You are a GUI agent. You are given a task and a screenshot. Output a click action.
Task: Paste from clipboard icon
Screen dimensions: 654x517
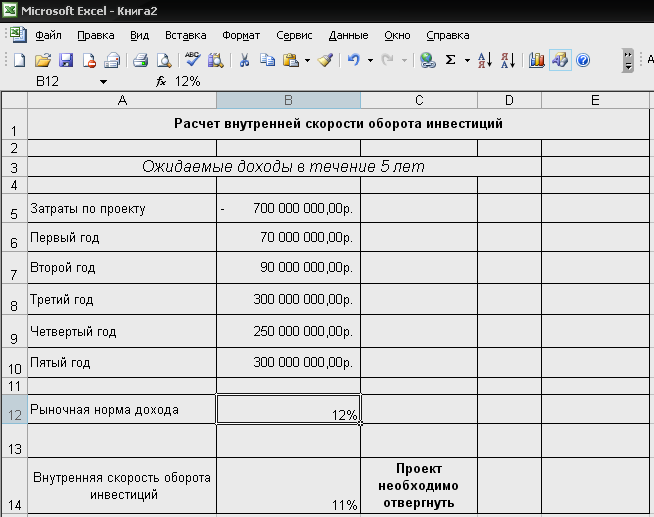coord(291,60)
